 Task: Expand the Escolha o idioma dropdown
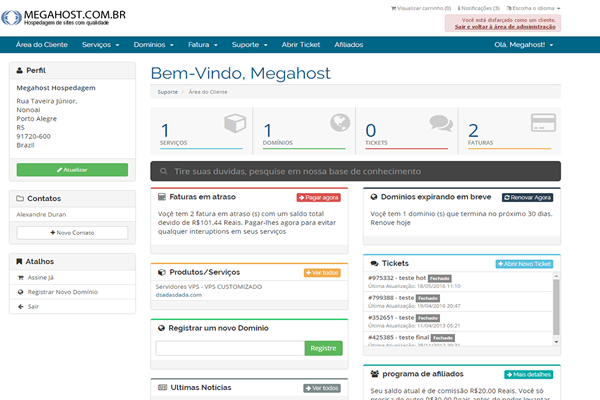[533, 8]
